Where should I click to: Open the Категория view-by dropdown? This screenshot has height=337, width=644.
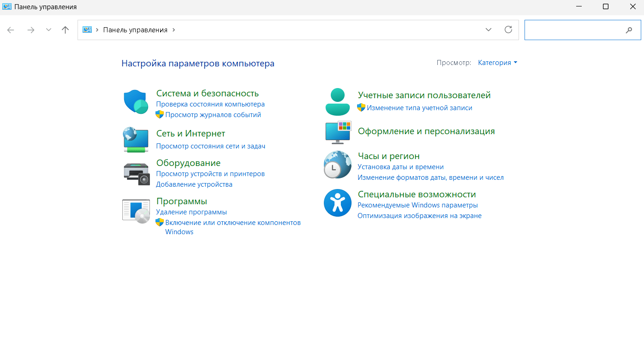click(497, 63)
